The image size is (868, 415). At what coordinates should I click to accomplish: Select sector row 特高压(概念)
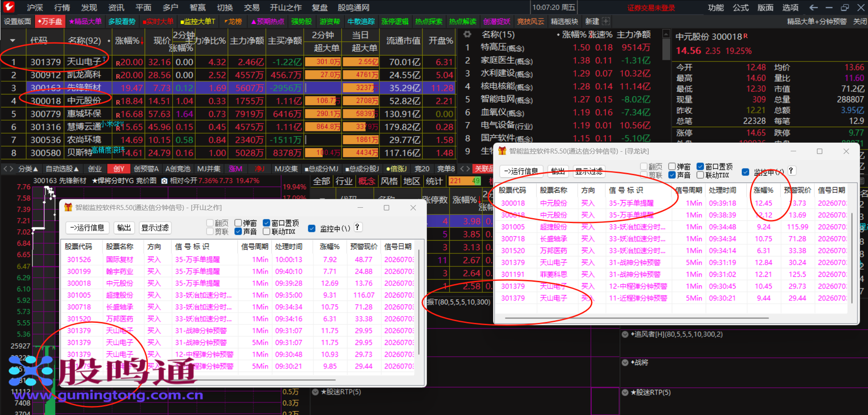[x=561, y=47]
